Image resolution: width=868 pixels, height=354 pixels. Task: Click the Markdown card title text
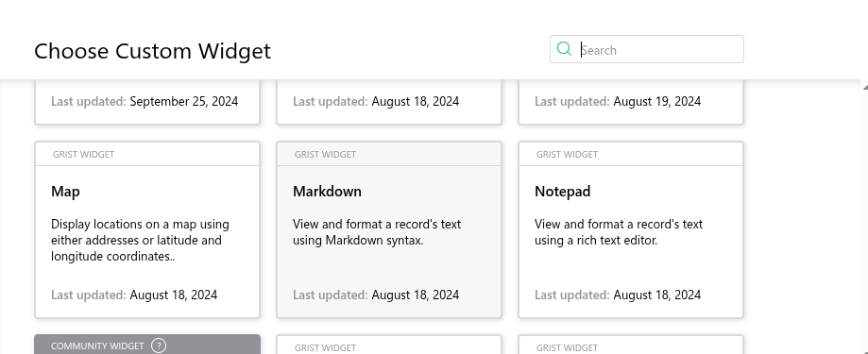[x=327, y=192]
